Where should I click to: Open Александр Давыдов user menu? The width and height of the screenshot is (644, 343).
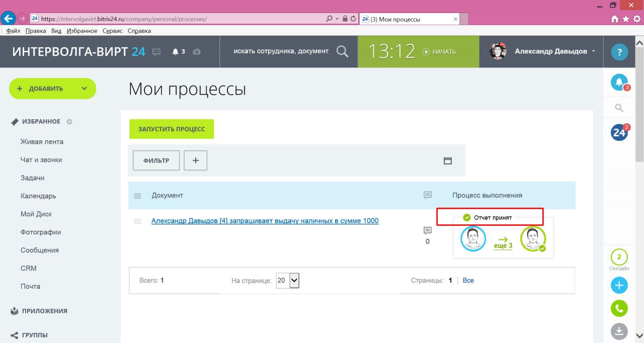(x=555, y=51)
